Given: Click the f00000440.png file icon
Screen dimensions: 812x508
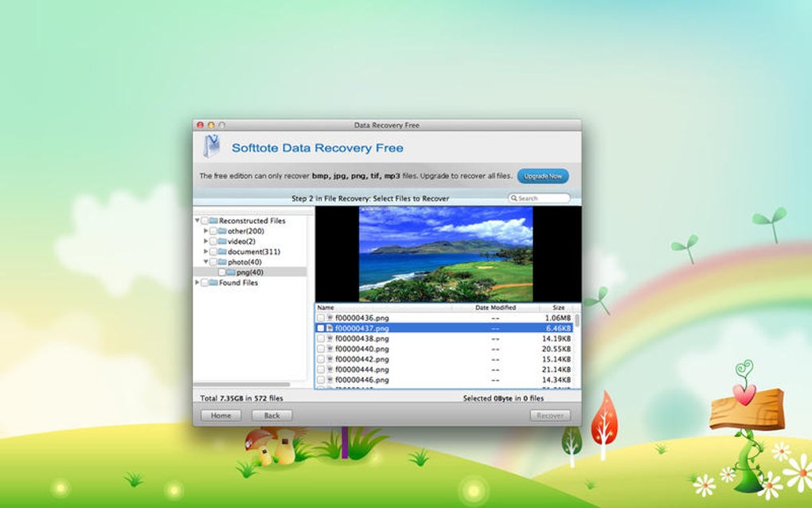Looking at the screenshot, I should (x=330, y=349).
